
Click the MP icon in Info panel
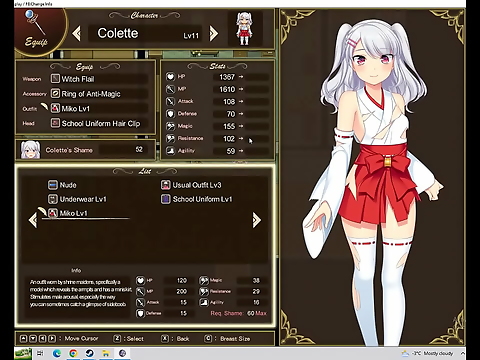140,291
